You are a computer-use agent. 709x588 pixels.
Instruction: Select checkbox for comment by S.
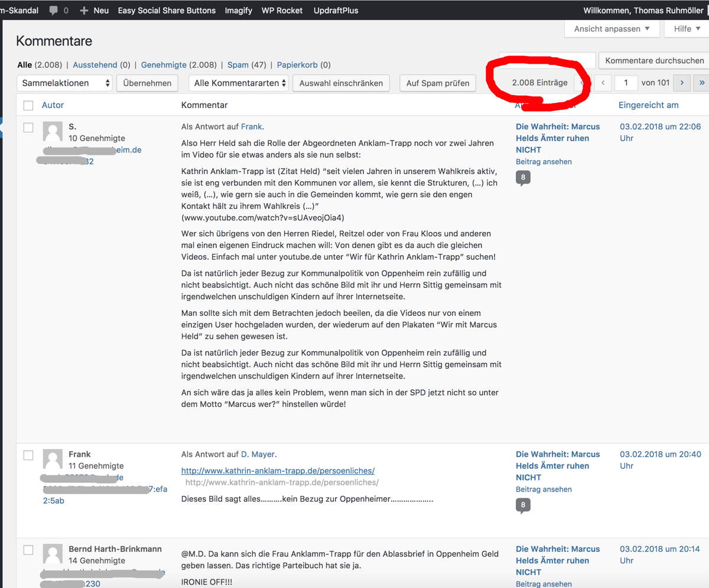(28, 128)
